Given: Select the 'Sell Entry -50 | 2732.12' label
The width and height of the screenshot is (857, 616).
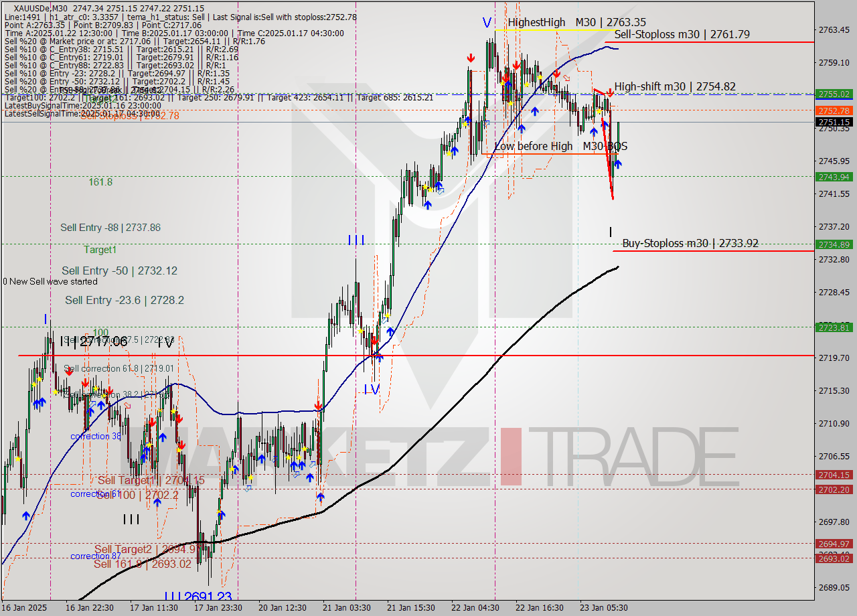Looking at the screenshot, I should pyautogui.click(x=119, y=271).
